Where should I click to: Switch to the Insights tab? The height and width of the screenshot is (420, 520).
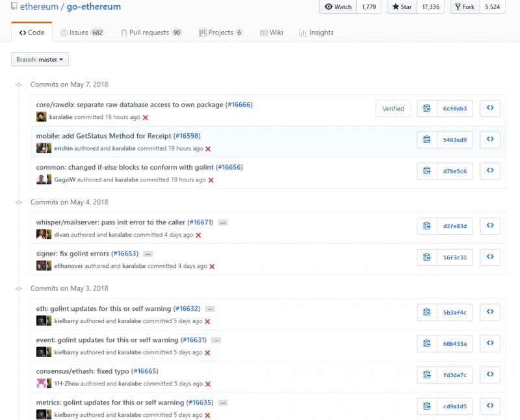click(317, 33)
